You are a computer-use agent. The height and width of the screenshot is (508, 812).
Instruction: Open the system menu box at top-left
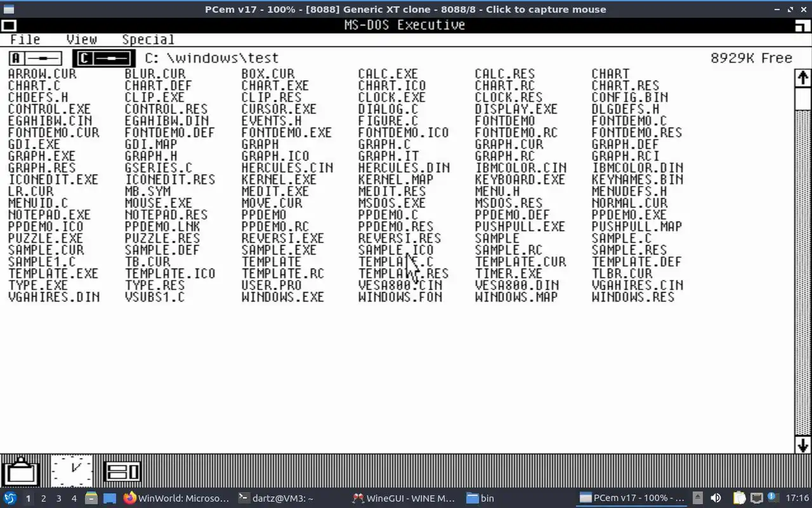tap(8, 25)
